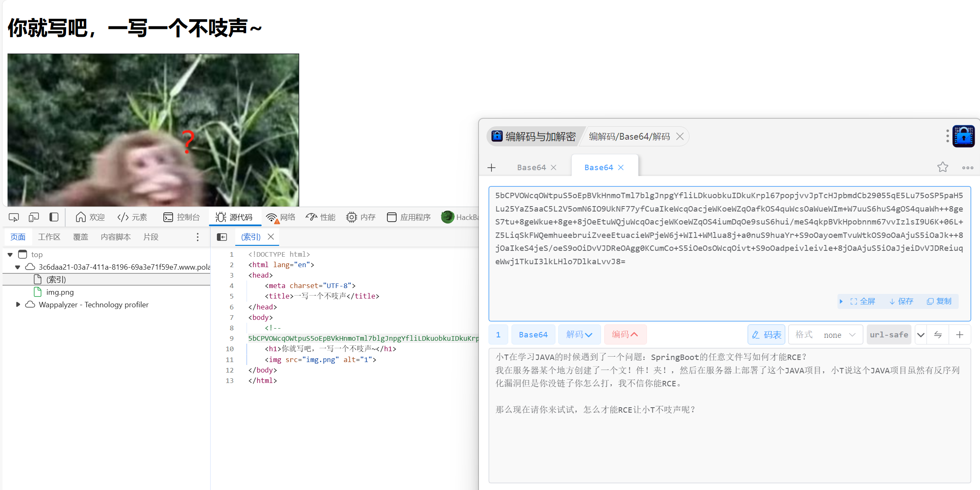Click the Base64 algorithm button
The width and height of the screenshot is (980, 490).
click(x=533, y=334)
